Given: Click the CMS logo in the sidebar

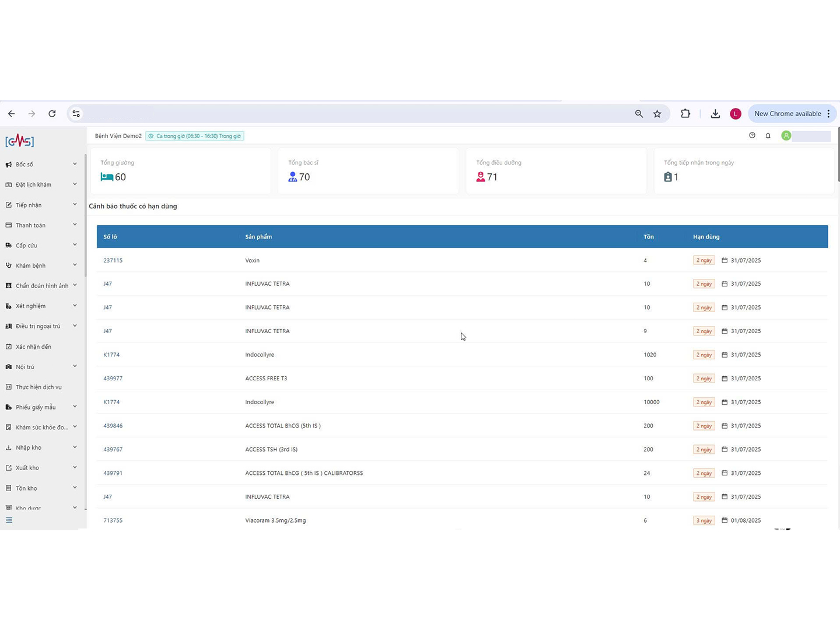Looking at the screenshot, I should 20,141.
